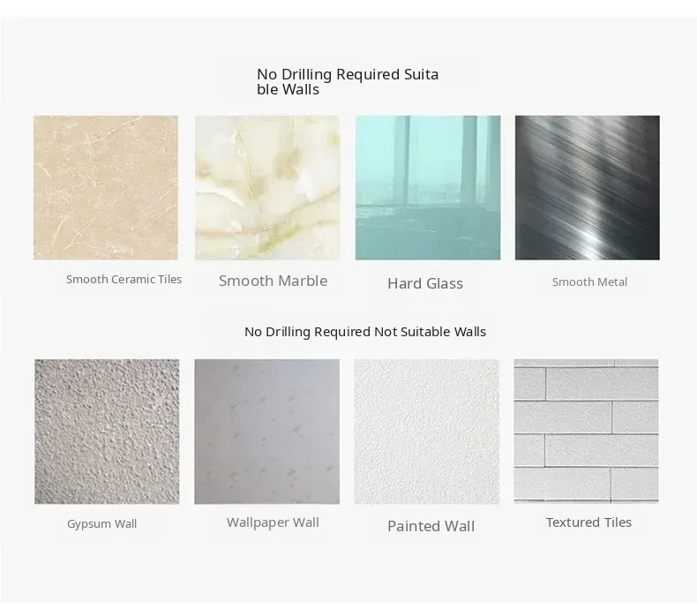The height and width of the screenshot is (616, 697).
Task: Open the Hard Glass sample picture
Action: click(428, 188)
